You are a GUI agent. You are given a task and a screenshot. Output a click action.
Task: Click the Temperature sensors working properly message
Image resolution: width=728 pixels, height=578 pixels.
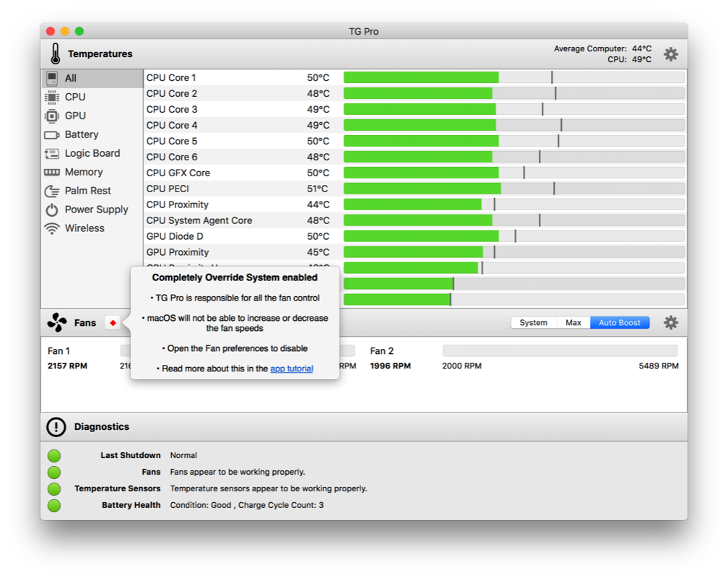click(x=269, y=488)
